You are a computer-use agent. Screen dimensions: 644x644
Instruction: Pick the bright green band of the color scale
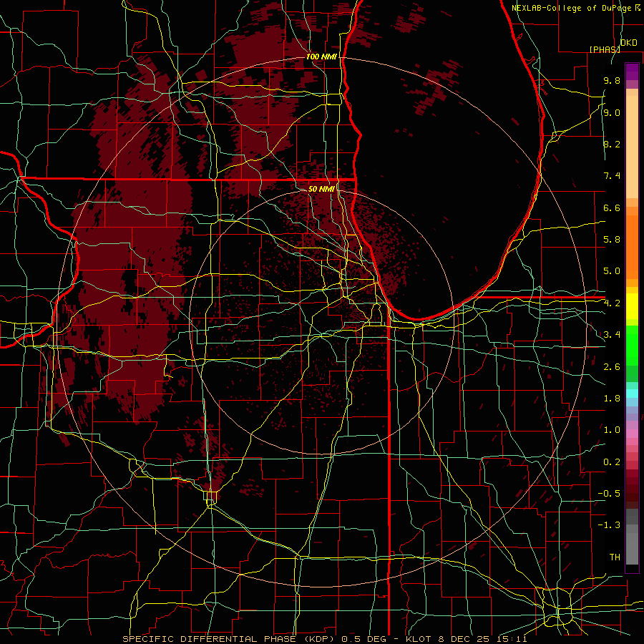pos(632,345)
